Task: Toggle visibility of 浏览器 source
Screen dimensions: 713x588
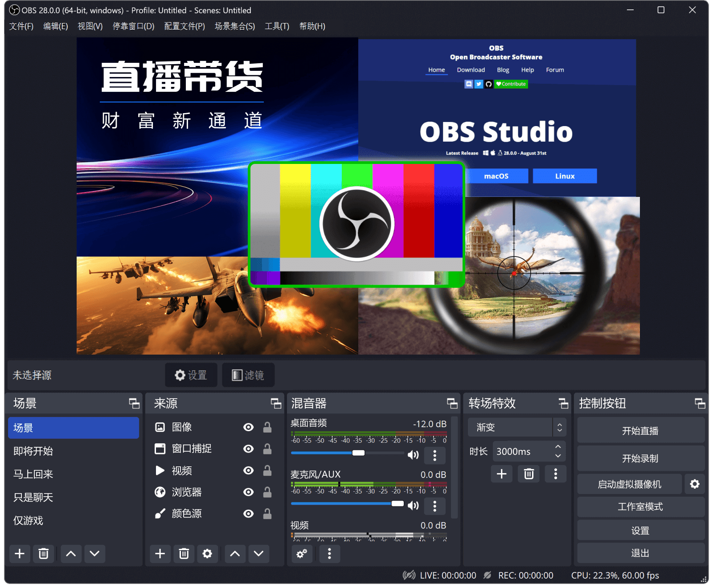Action: [x=249, y=492]
